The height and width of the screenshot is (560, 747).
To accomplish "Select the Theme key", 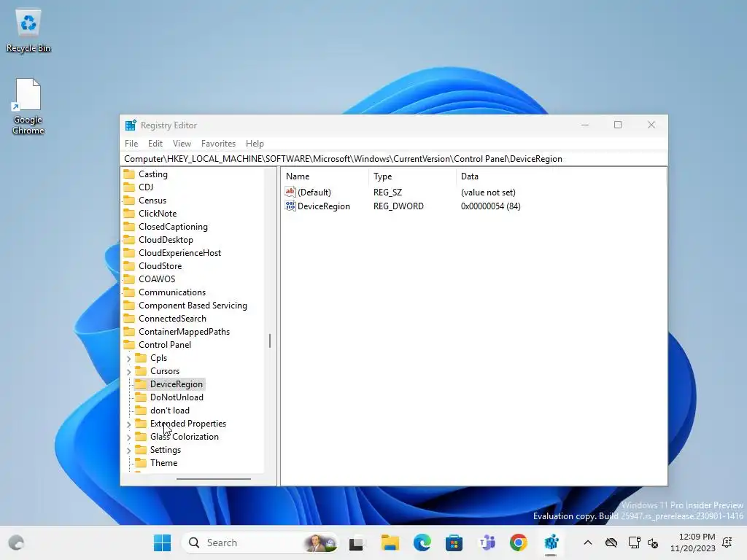I will tap(163, 462).
